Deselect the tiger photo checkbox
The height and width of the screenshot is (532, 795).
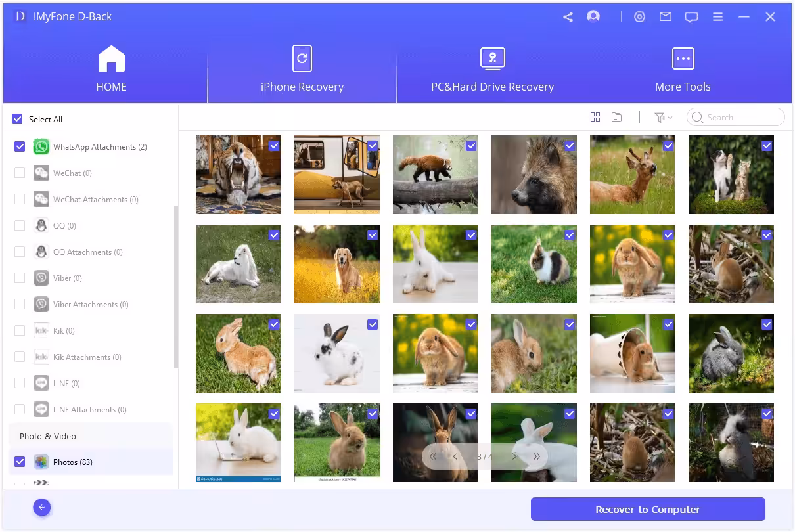click(274, 146)
